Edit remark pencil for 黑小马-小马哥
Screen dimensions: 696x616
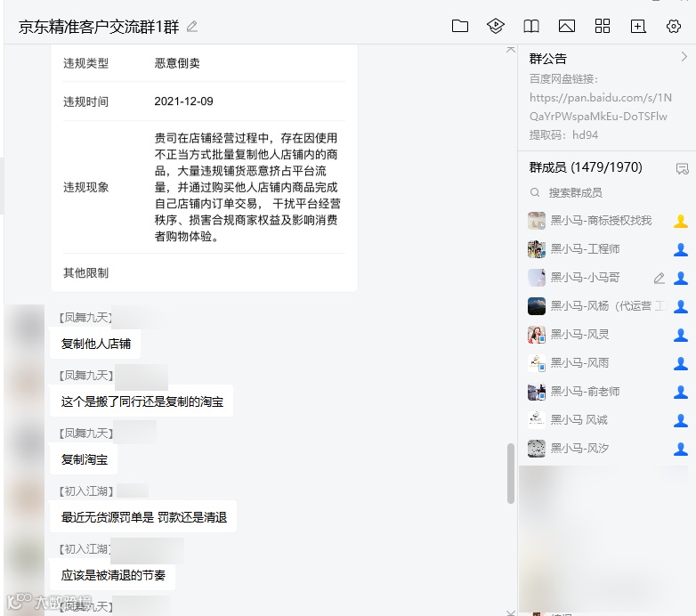click(x=660, y=279)
